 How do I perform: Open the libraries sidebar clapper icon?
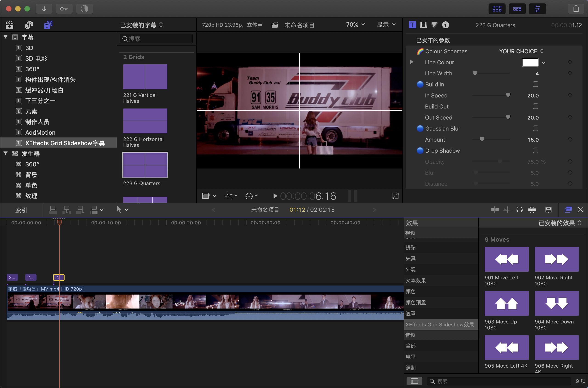coord(9,25)
